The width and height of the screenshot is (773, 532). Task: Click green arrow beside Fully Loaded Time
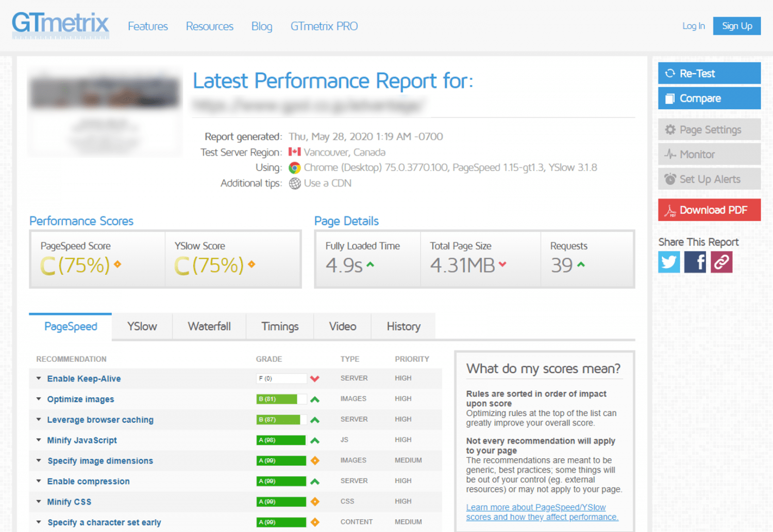(370, 264)
